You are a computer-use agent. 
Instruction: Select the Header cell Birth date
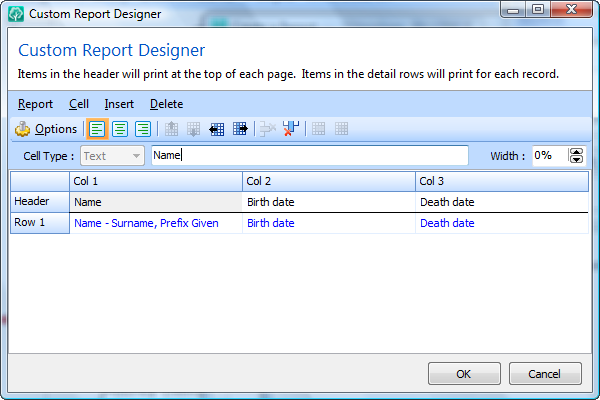pyautogui.click(x=329, y=202)
